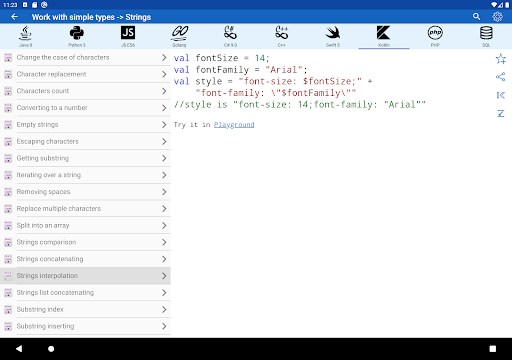Tap the Android home button
Screen dimensions: 512x360
51,349
